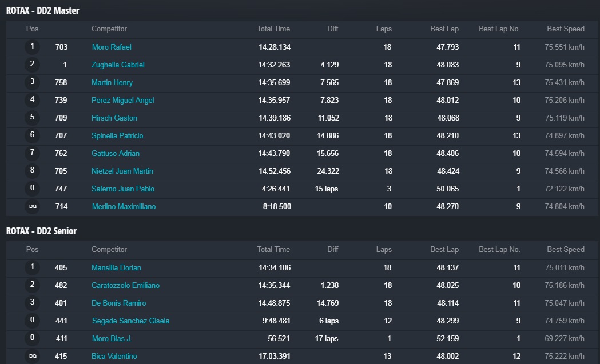Open De Bonis Ramiro's competitor link
This screenshot has height=364, width=600.
[x=118, y=303]
